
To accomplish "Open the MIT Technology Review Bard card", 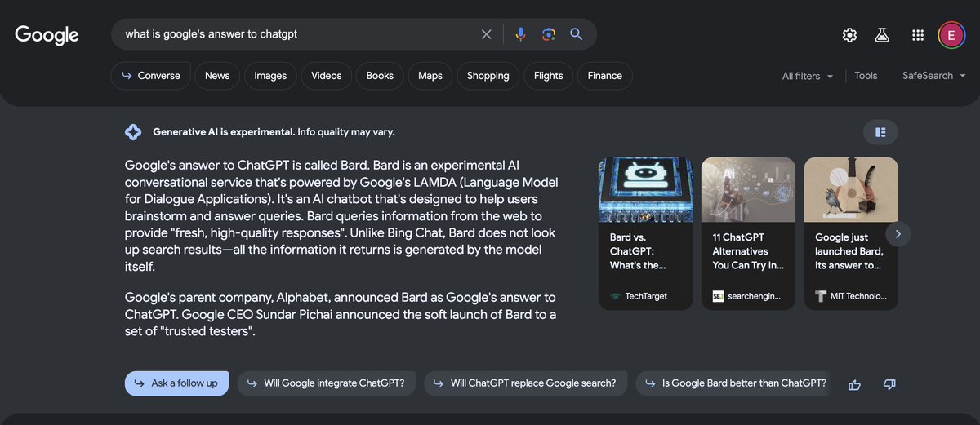I will [x=851, y=233].
